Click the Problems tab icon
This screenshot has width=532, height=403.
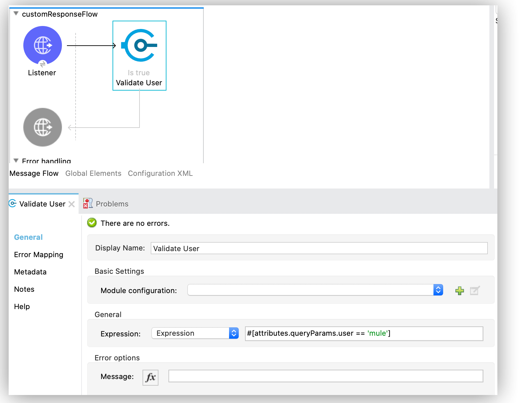pyautogui.click(x=88, y=203)
